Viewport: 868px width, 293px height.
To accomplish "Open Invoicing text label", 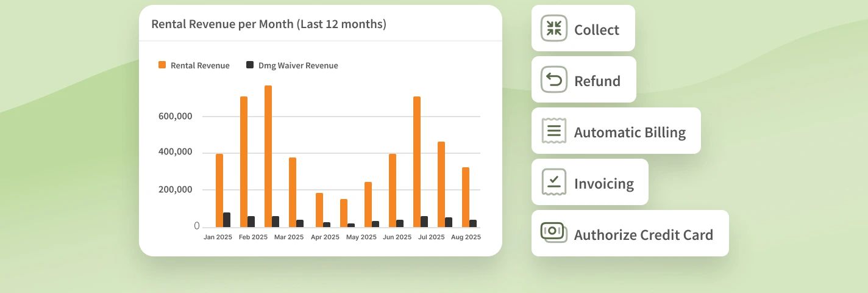I will [x=604, y=184].
